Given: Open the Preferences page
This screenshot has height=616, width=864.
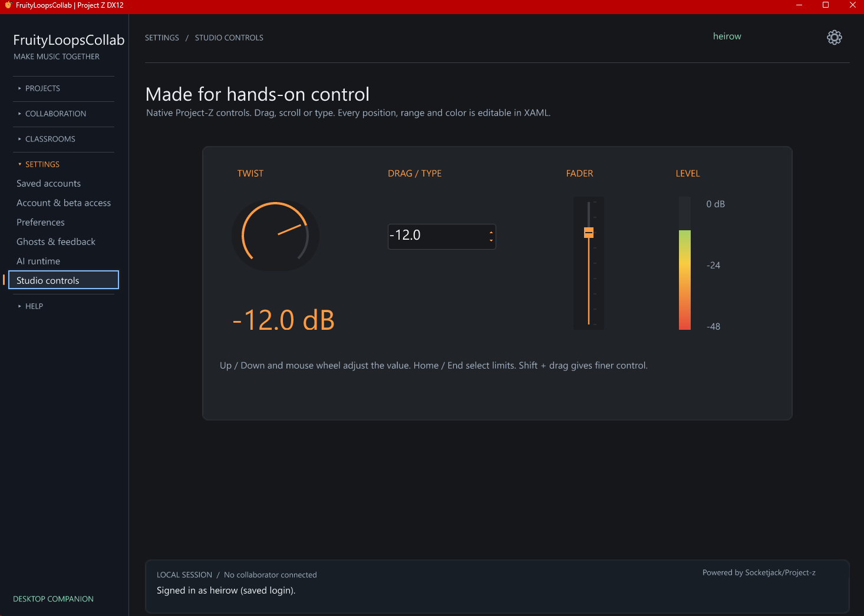Looking at the screenshot, I should 41,223.
